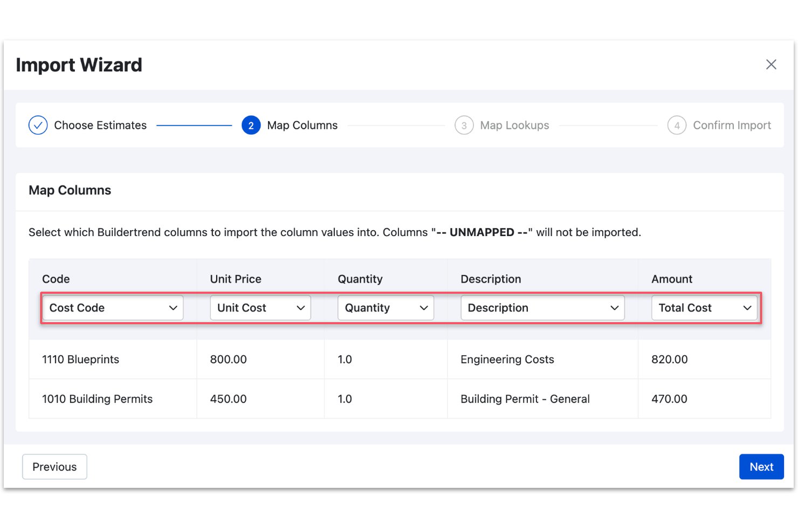Open the Total Cost mapping dropdown
The width and height of the screenshot is (798, 532).
click(x=704, y=308)
